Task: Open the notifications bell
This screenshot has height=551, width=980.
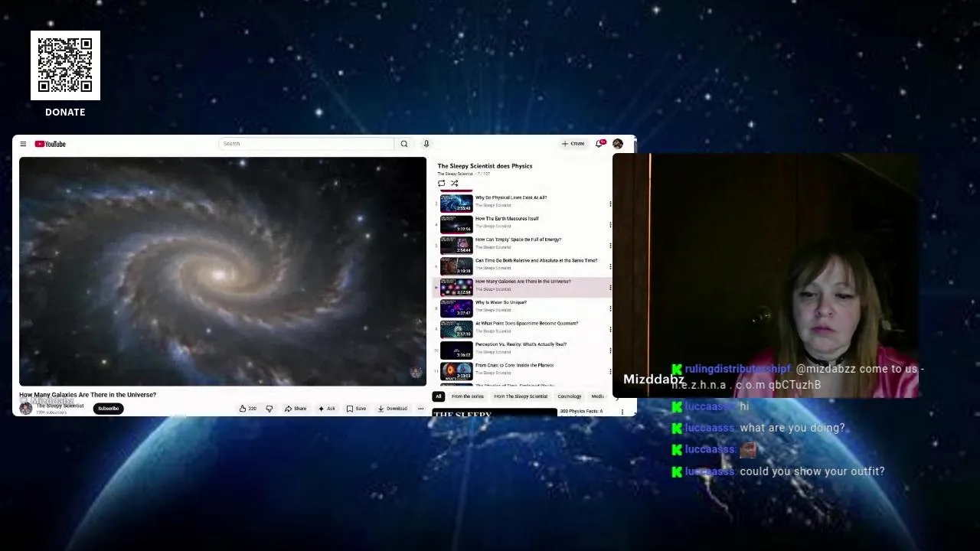Action: [599, 144]
